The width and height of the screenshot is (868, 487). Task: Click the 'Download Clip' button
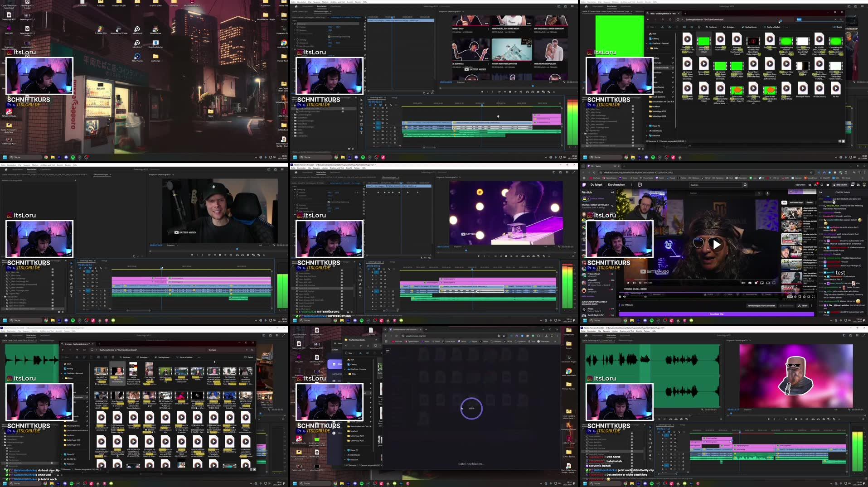coord(717,314)
